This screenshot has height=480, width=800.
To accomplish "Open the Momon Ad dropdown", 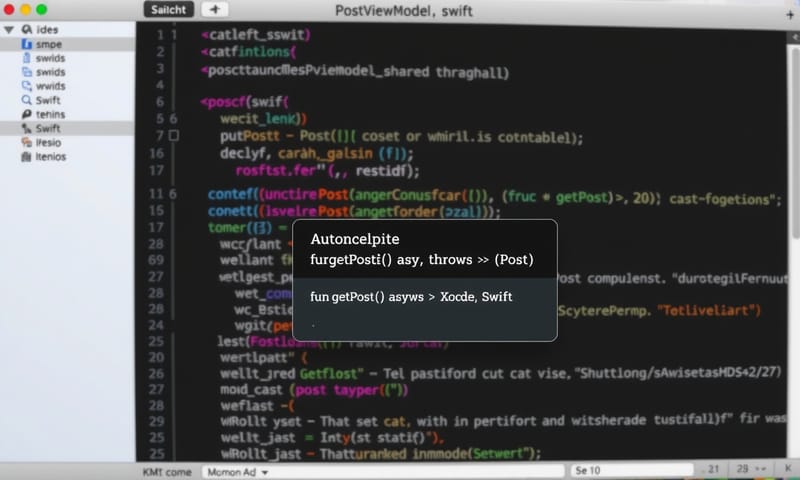I will [x=237, y=472].
